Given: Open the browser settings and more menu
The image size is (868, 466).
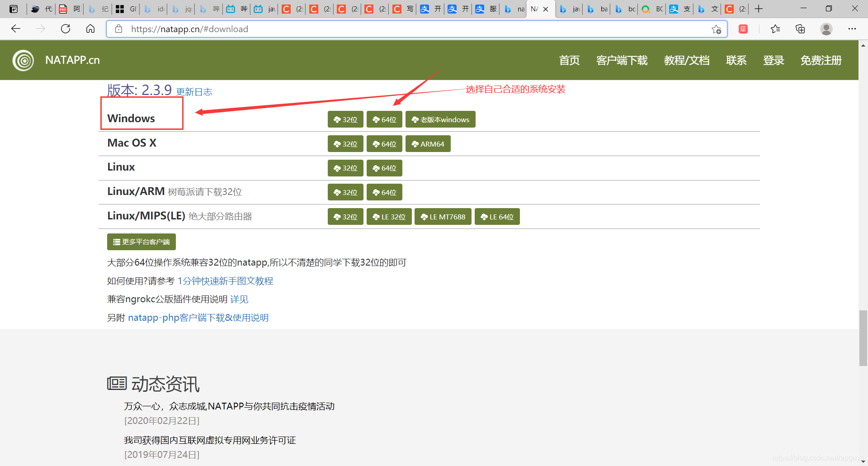Looking at the screenshot, I should point(852,29).
